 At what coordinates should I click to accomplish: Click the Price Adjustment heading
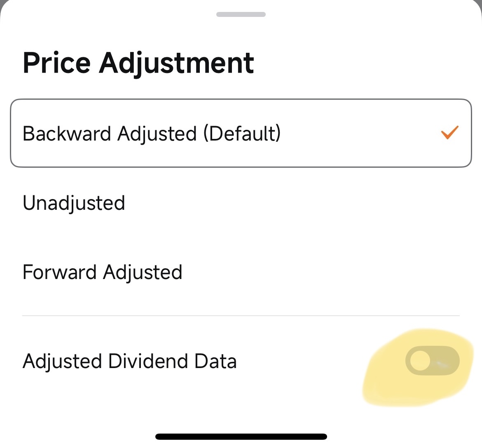click(138, 63)
